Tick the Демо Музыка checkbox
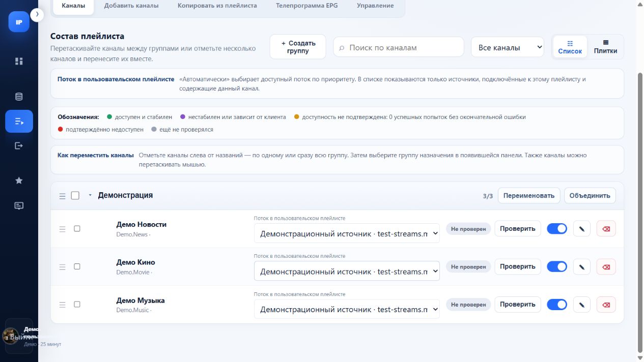644x362 pixels. pos(77,304)
